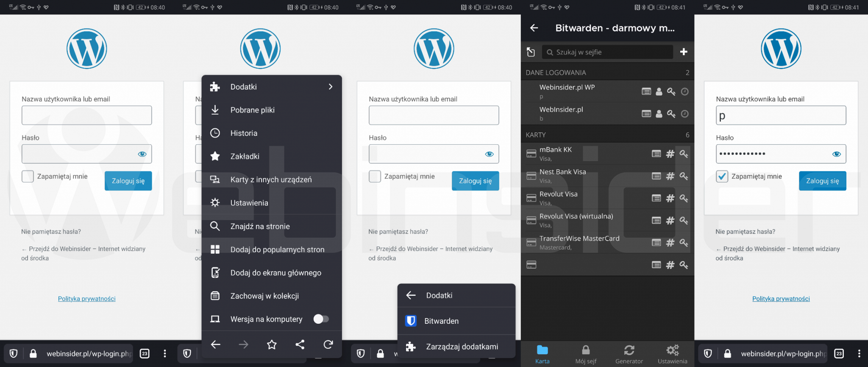Share page using share icon in menu
The width and height of the screenshot is (868, 367).
300,345
